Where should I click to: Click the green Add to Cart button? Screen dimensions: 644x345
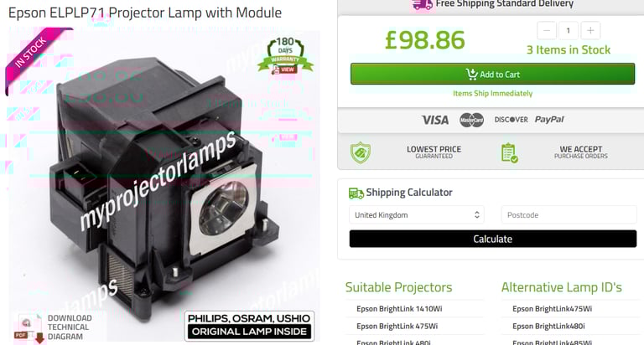pyautogui.click(x=492, y=75)
